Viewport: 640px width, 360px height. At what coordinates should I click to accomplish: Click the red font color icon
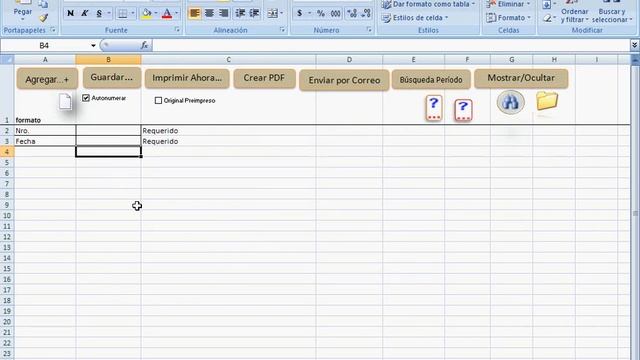tap(167, 13)
